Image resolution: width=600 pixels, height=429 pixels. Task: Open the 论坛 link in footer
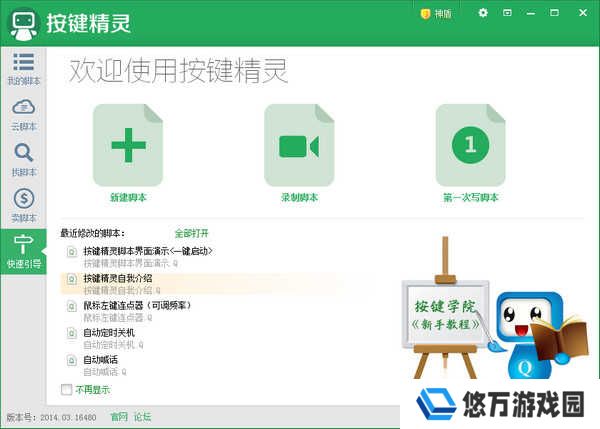pyautogui.click(x=142, y=417)
